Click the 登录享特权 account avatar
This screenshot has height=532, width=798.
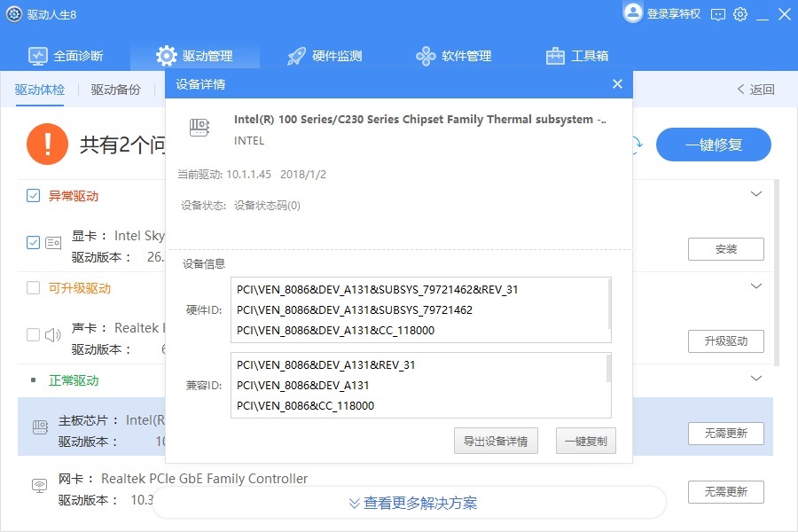[633, 14]
